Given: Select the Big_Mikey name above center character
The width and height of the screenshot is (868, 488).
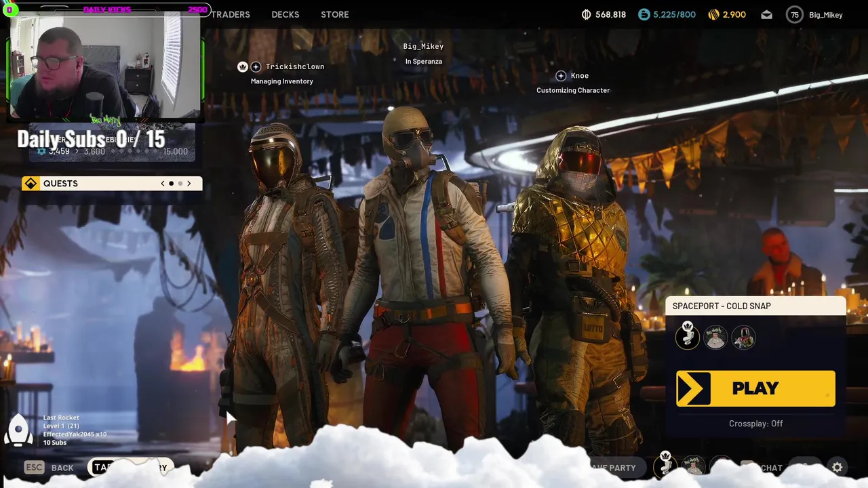Looking at the screenshot, I should pos(423,46).
